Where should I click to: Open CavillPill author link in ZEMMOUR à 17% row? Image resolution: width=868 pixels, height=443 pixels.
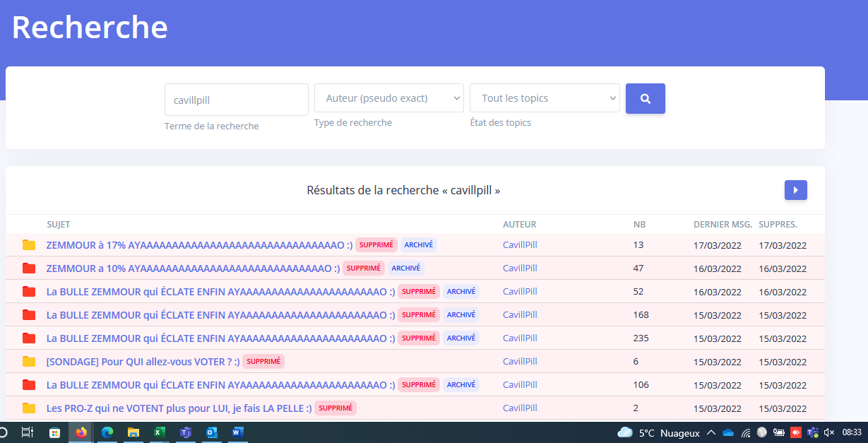tap(520, 245)
